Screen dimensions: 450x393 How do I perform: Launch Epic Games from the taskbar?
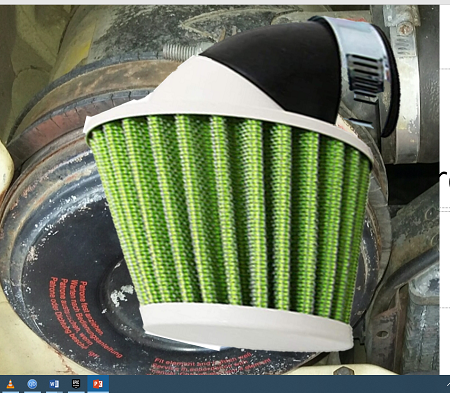[x=76, y=384]
